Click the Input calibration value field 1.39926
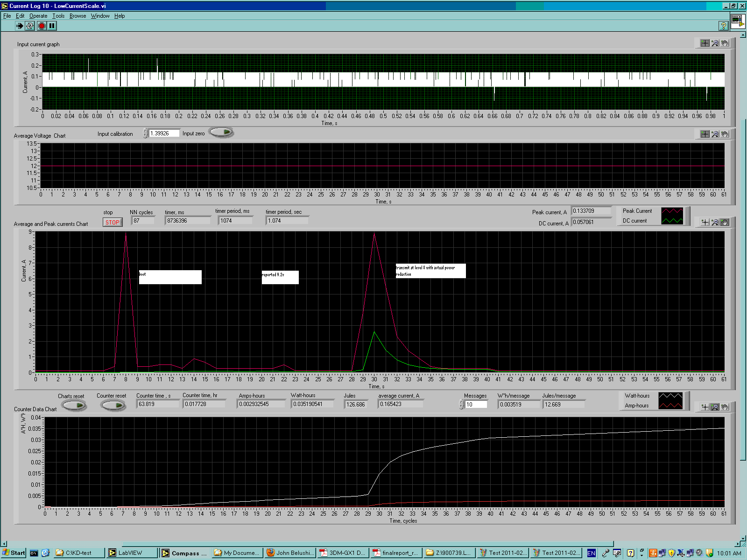747x560 pixels. click(x=164, y=133)
